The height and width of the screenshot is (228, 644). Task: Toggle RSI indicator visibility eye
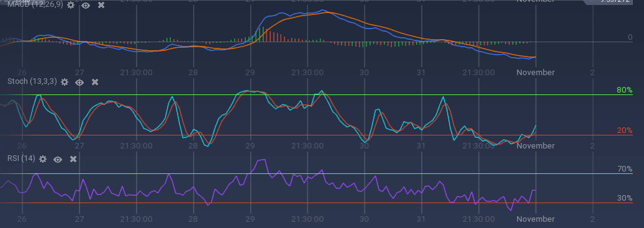(x=58, y=159)
